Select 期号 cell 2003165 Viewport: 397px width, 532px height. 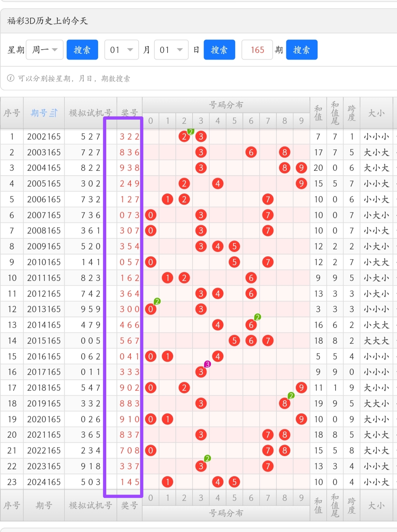(44, 152)
